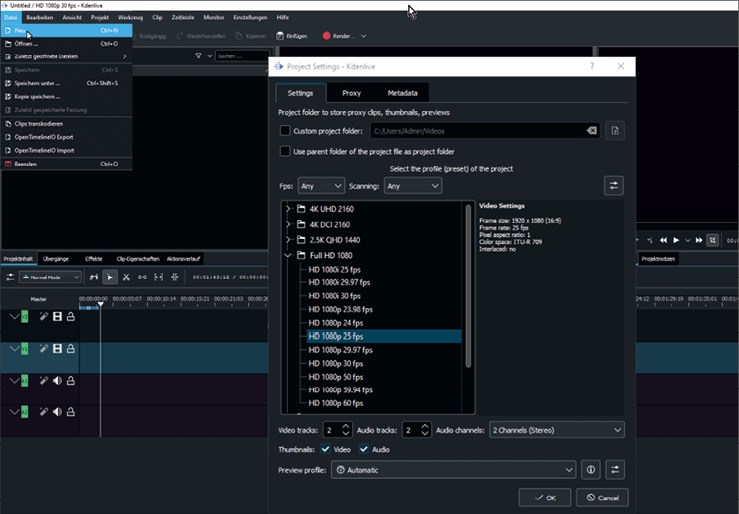The height and width of the screenshot is (514, 739).
Task: Mute audio track A1 via its speaker icon
Action: (x=57, y=380)
